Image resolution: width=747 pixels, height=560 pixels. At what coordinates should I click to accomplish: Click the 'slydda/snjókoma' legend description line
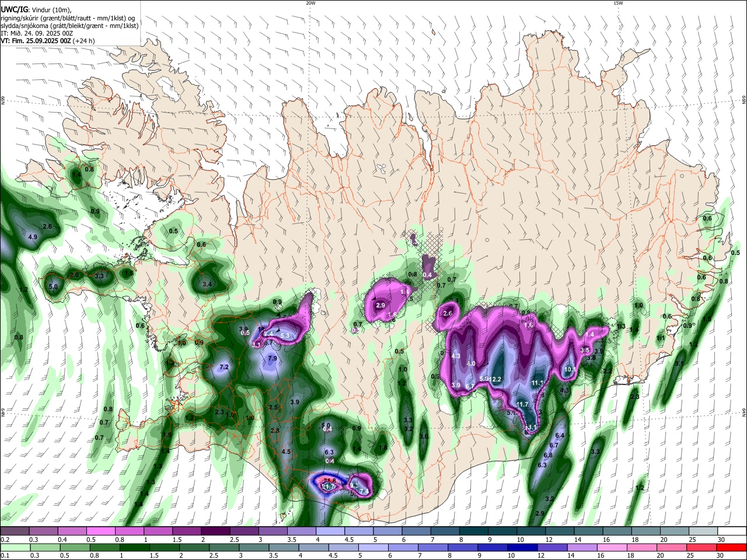tap(69, 26)
